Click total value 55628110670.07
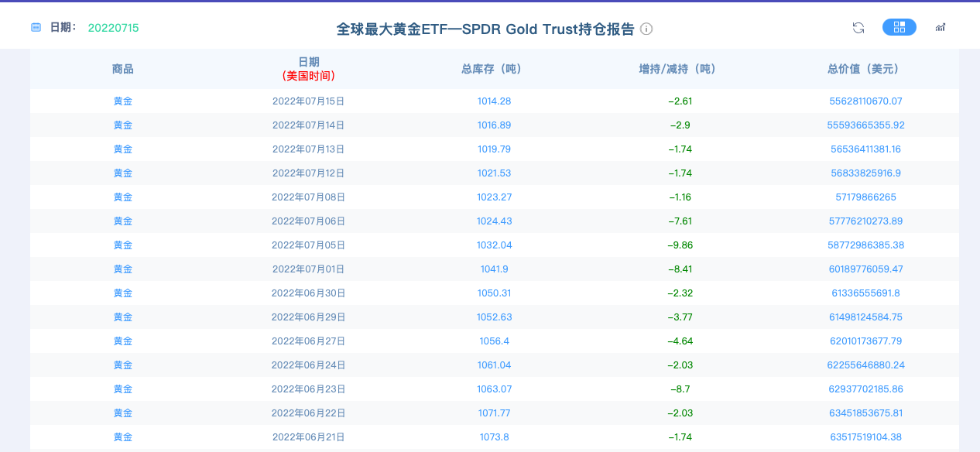The image size is (980, 452). tap(866, 101)
